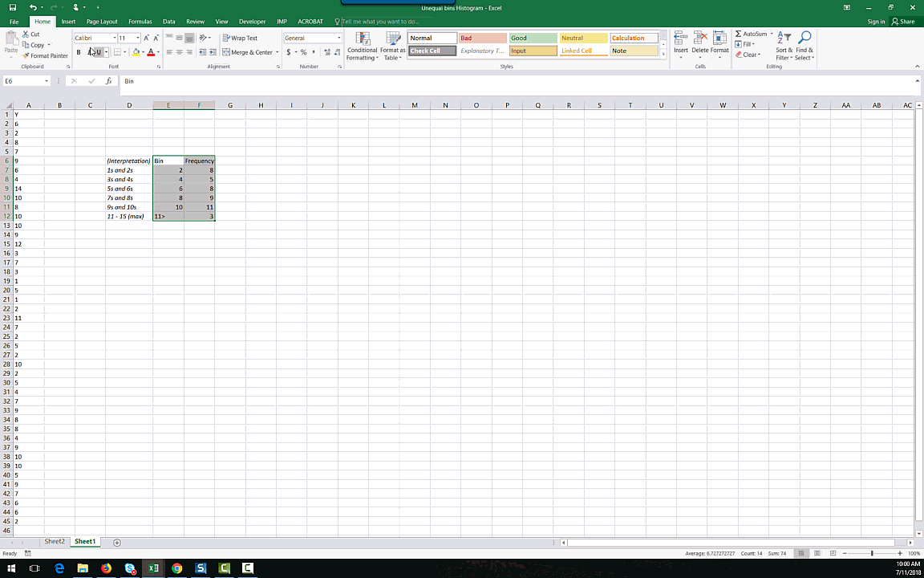Open the AutoSum dropdown arrow

tap(772, 34)
